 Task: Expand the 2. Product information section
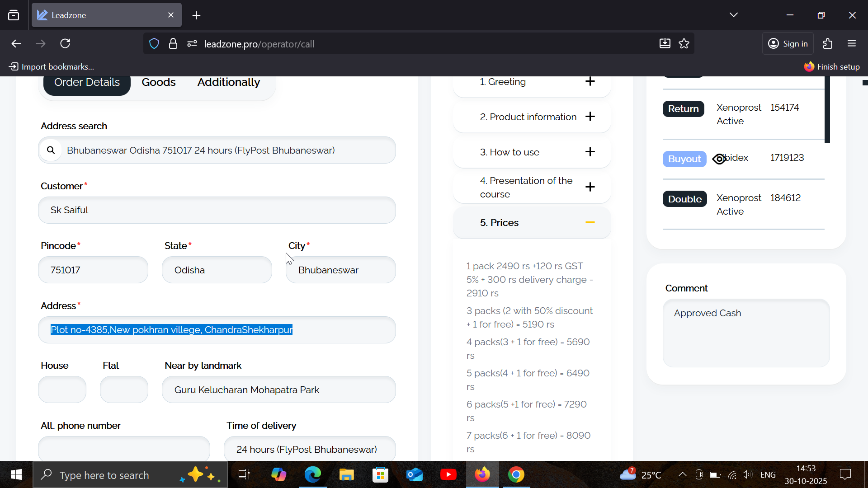point(590,117)
